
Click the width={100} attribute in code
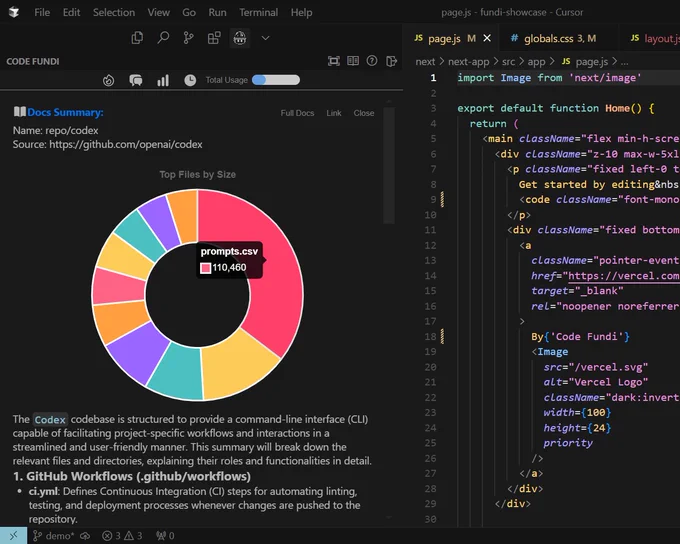pyautogui.click(x=577, y=413)
